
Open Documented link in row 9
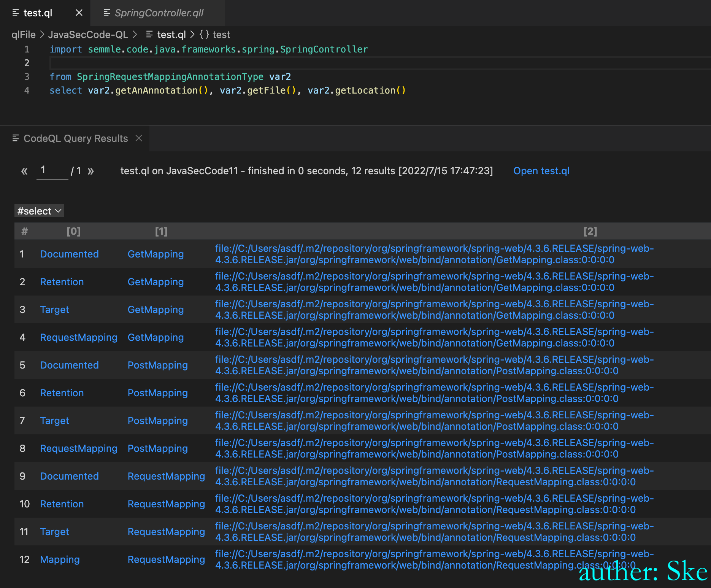click(x=69, y=476)
